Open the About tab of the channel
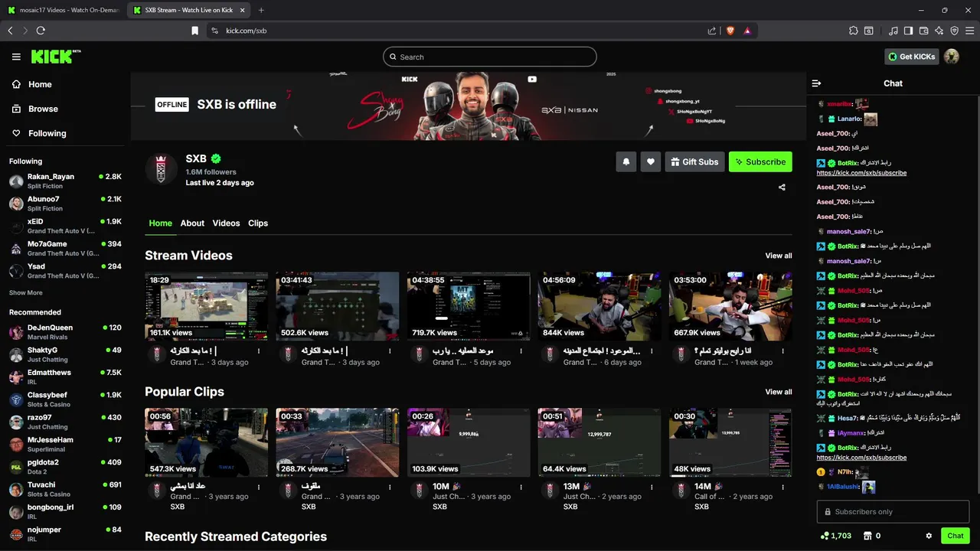This screenshot has height=551, width=980. click(x=192, y=223)
